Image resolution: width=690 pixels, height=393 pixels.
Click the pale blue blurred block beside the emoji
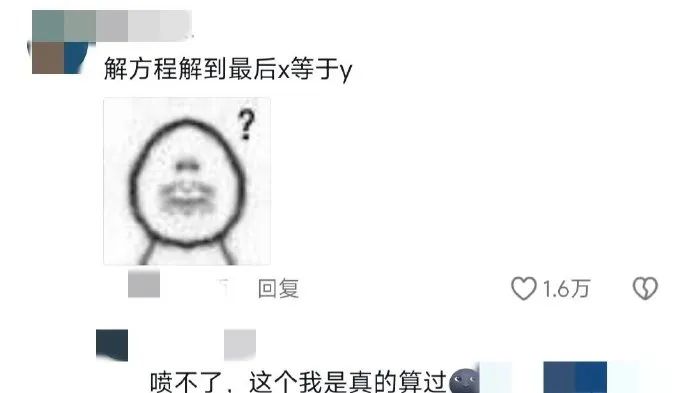(x=495, y=377)
